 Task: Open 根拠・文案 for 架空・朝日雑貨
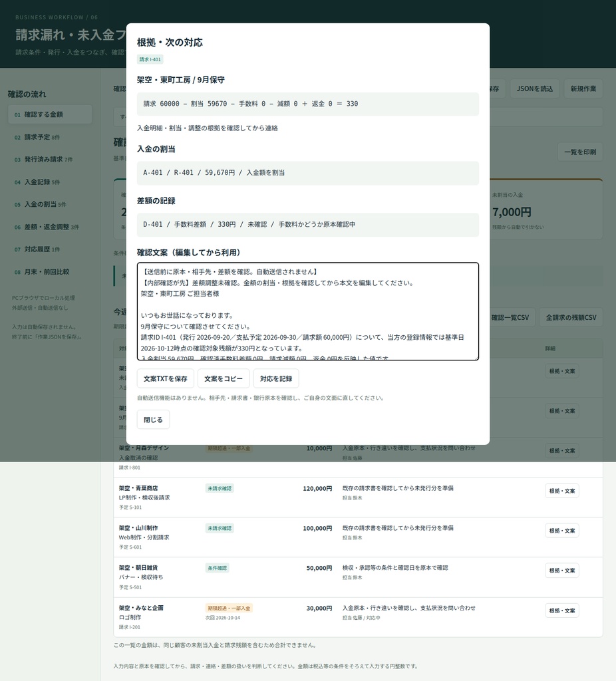(561, 571)
